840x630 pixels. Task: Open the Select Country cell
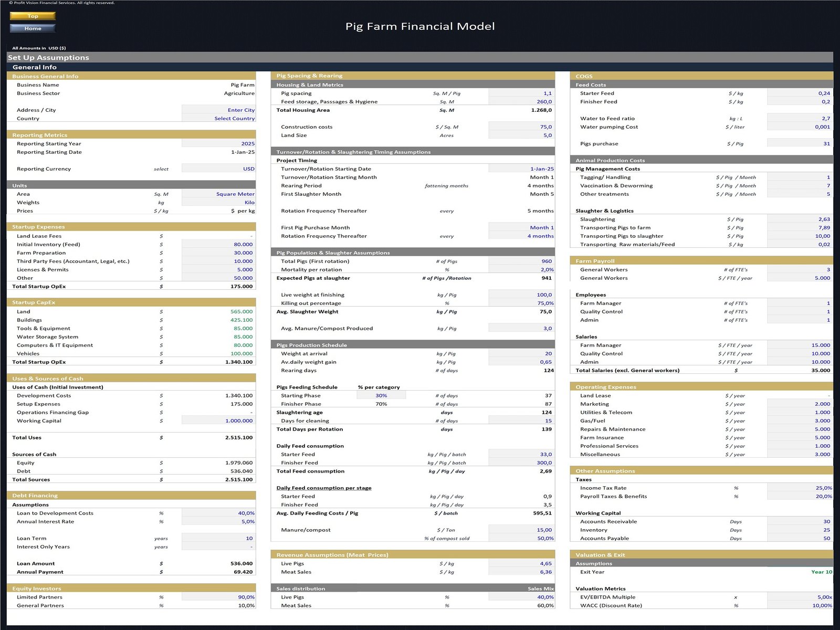point(218,119)
